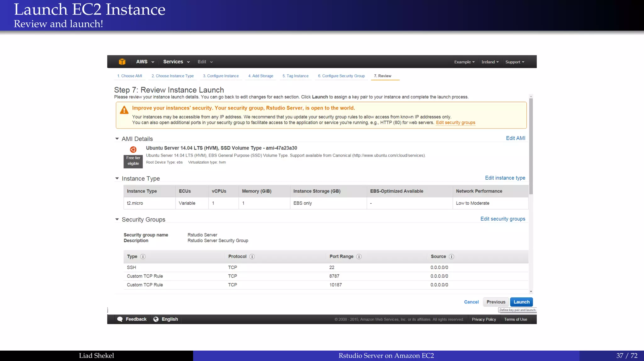644x361 pixels.
Task: Click the warning triangle icon in security alert
Action: (124, 110)
